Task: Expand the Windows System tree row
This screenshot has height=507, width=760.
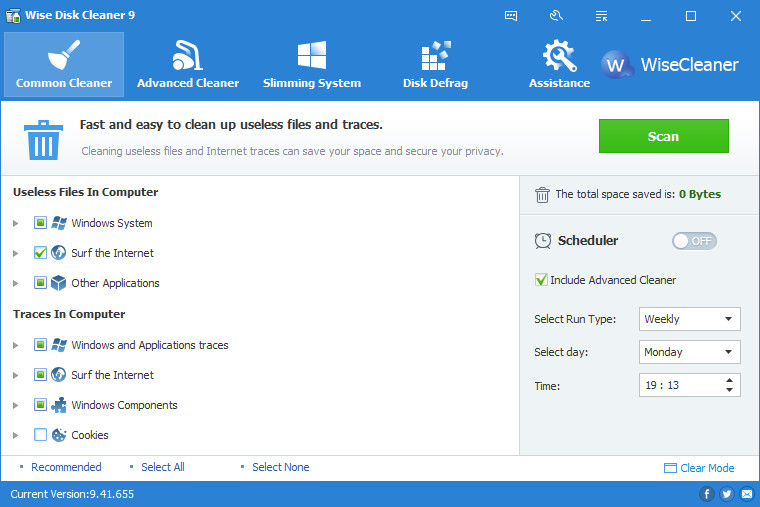Action: point(16,223)
